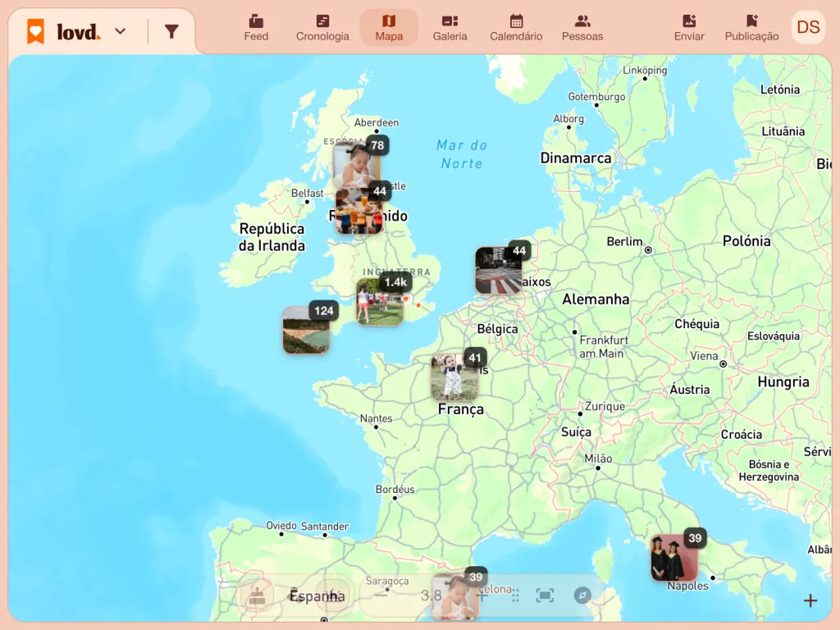Click the lovd heart bookmark logo
This screenshot has height=630, width=840.
[x=36, y=31]
